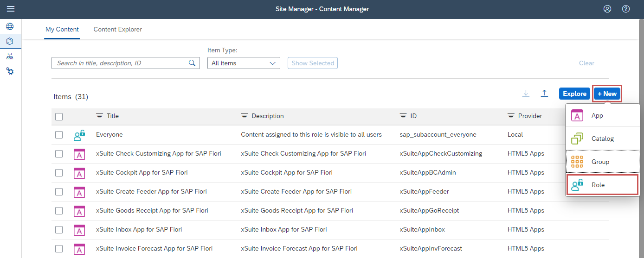Click into the search title, description, ID field
This screenshot has height=258, width=644.
(x=121, y=63)
